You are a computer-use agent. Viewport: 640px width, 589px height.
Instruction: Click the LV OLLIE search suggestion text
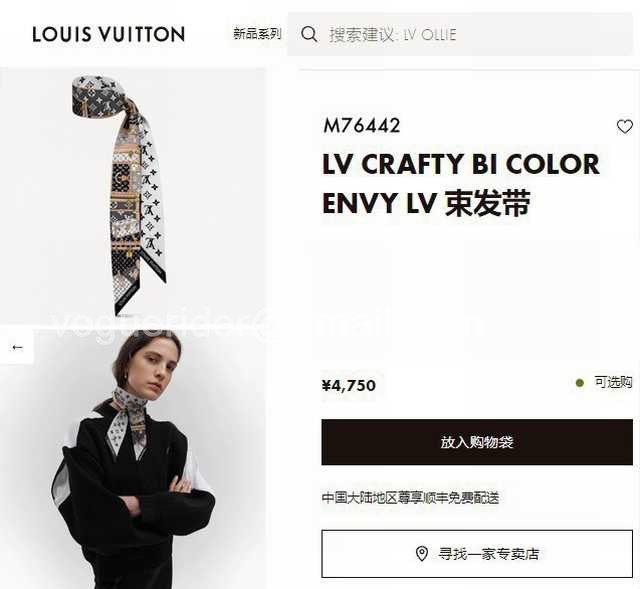[x=430, y=35]
